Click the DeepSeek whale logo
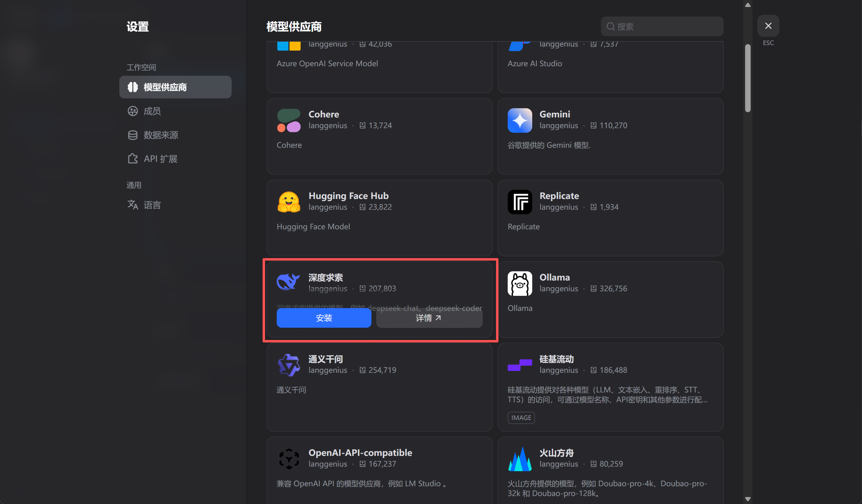Screen dimensions: 862x504 [288, 282]
